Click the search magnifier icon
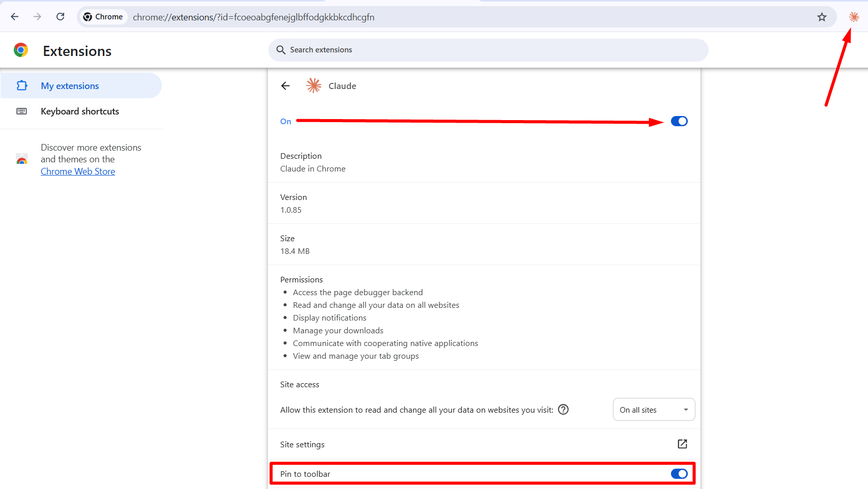The width and height of the screenshot is (868, 489). pyautogui.click(x=281, y=50)
